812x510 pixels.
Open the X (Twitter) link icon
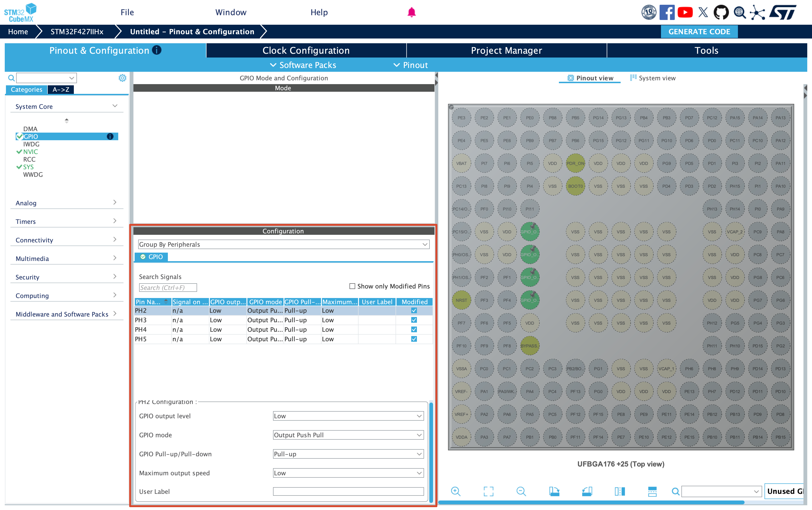click(x=703, y=13)
